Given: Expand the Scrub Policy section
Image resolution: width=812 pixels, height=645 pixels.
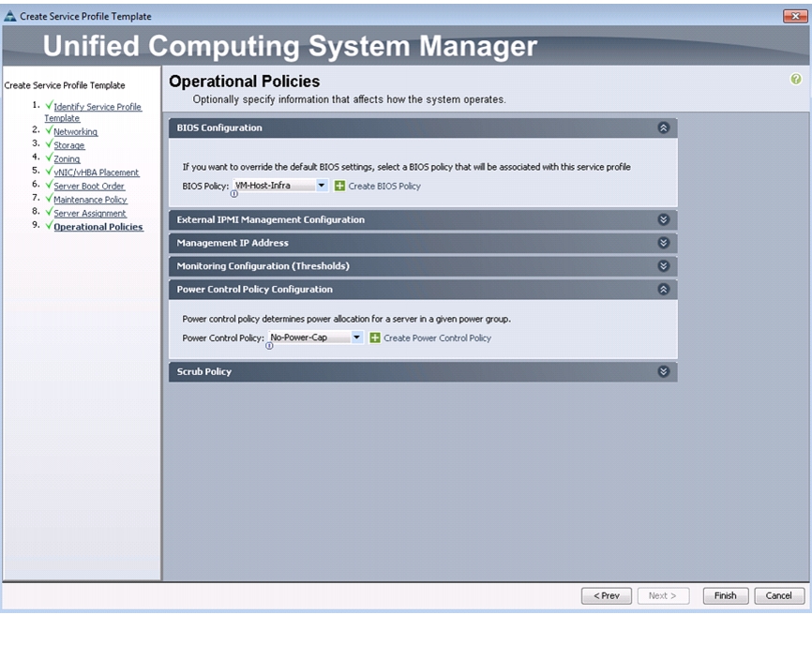Looking at the screenshot, I should (663, 371).
